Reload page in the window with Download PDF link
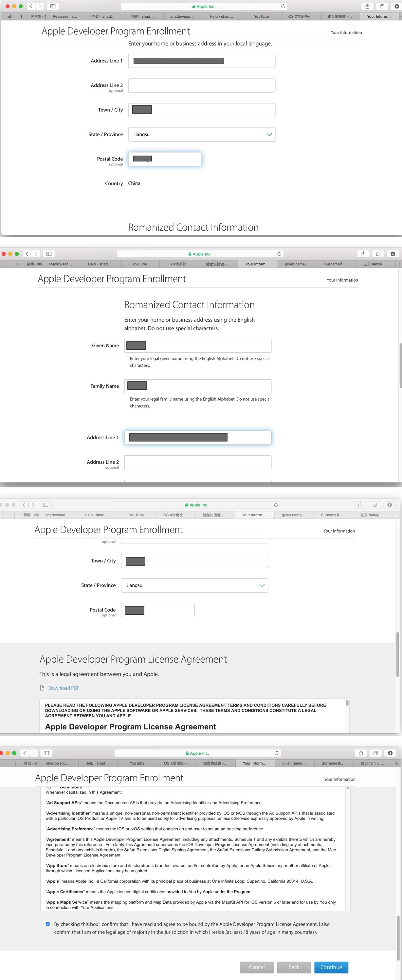The width and height of the screenshot is (402, 980). [276, 505]
